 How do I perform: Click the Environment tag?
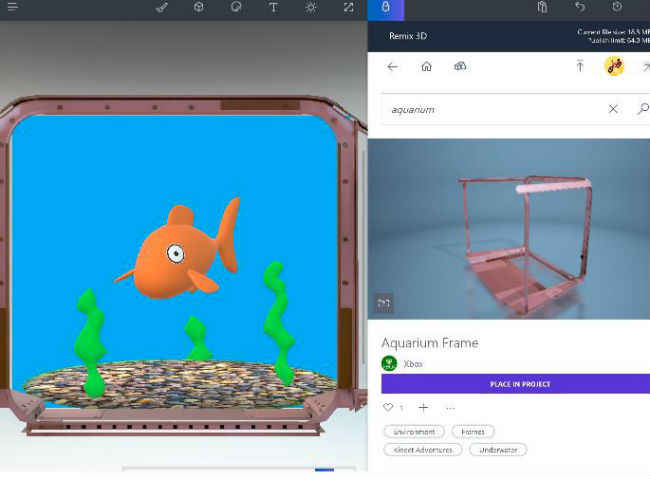tap(414, 432)
